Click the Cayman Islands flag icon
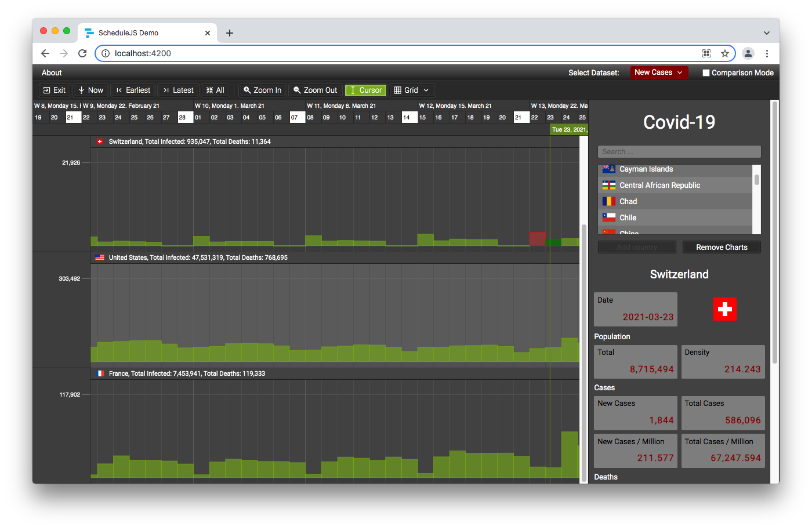The image size is (812, 530). pyautogui.click(x=608, y=169)
